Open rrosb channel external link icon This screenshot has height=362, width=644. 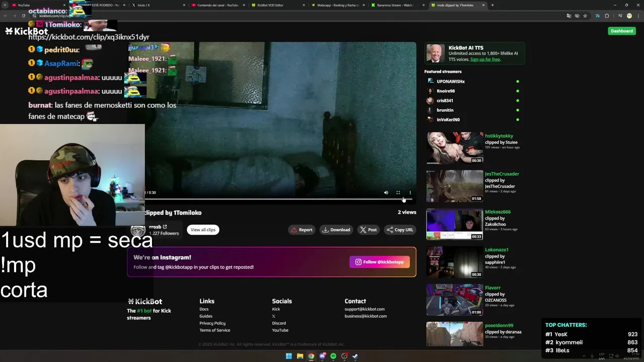point(165,227)
